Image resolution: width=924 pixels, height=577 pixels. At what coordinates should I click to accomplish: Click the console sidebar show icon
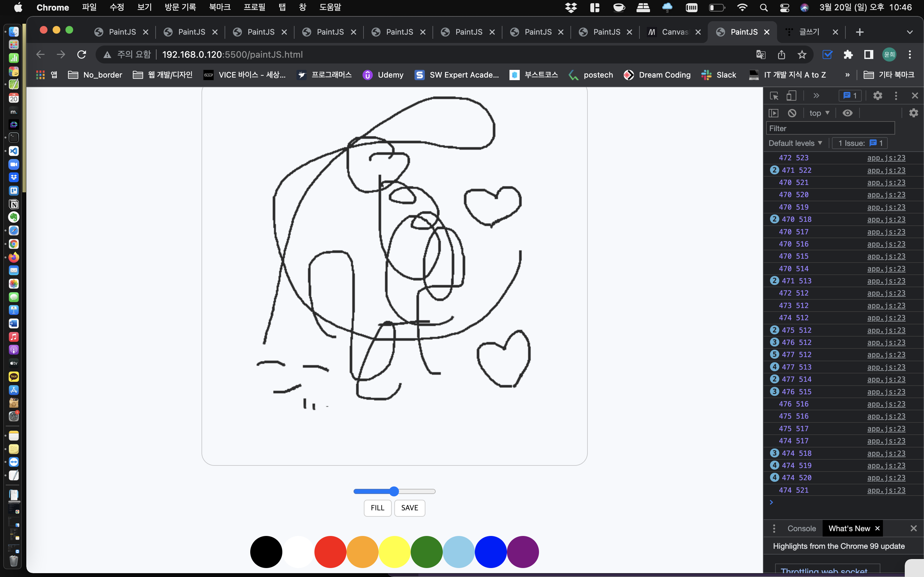click(x=773, y=113)
